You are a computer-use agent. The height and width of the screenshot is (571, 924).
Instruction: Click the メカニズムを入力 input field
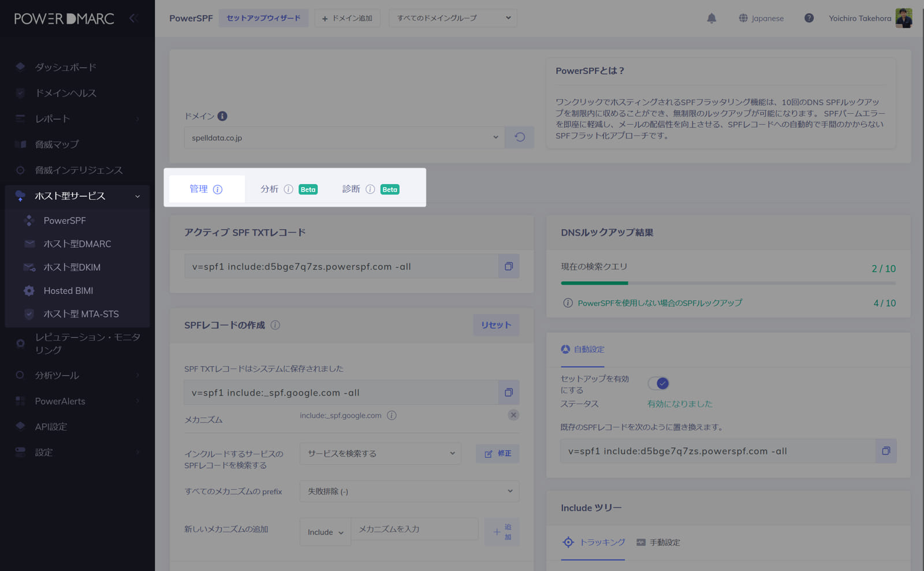pyautogui.click(x=415, y=529)
